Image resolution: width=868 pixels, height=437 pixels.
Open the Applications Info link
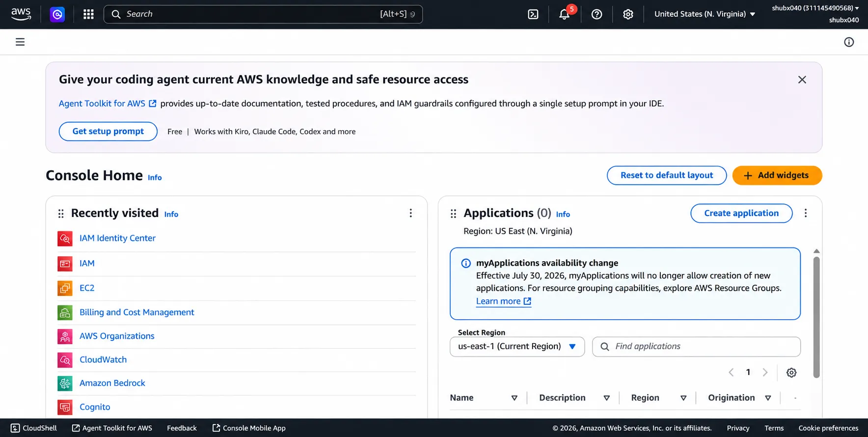click(x=563, y=215)
